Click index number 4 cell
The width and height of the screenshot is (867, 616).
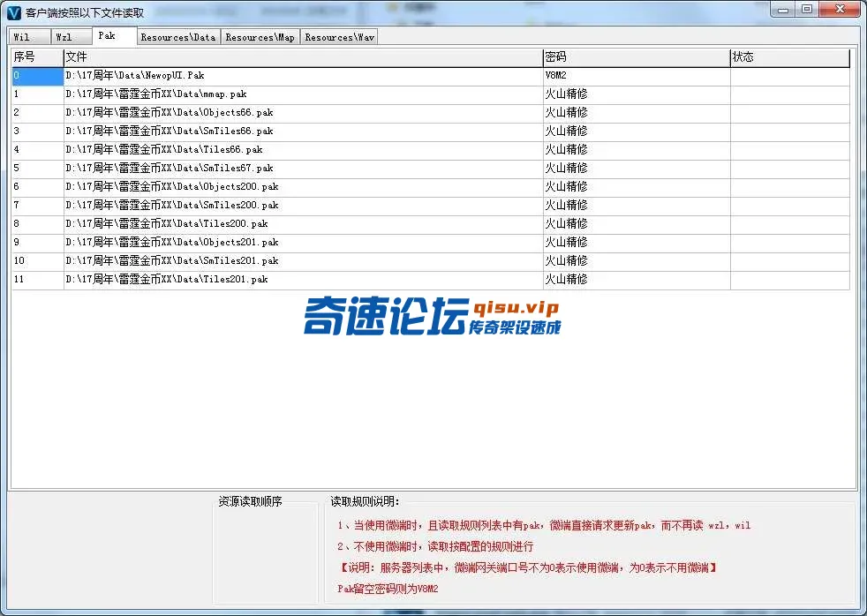(x=38, y=150)
